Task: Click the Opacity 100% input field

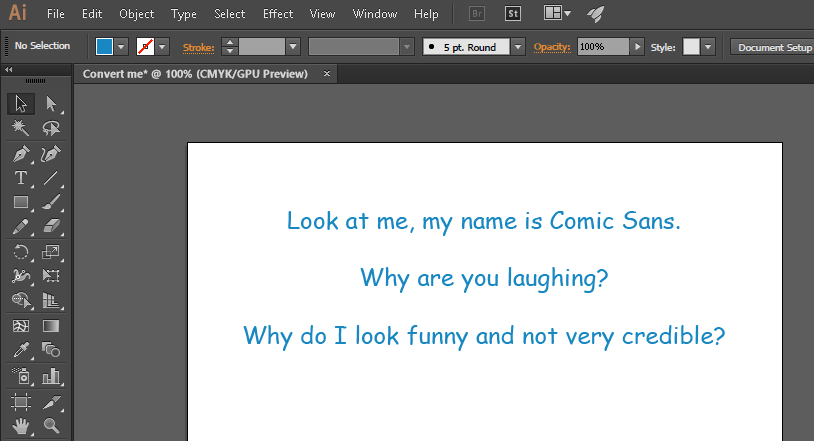Action: 603,47
